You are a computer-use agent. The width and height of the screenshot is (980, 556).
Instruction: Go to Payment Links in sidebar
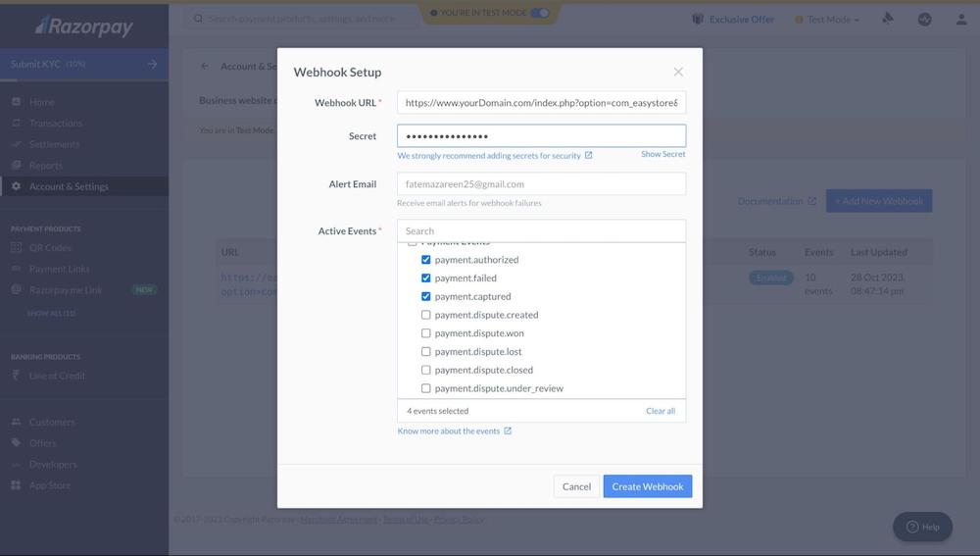tap(59, 269)
